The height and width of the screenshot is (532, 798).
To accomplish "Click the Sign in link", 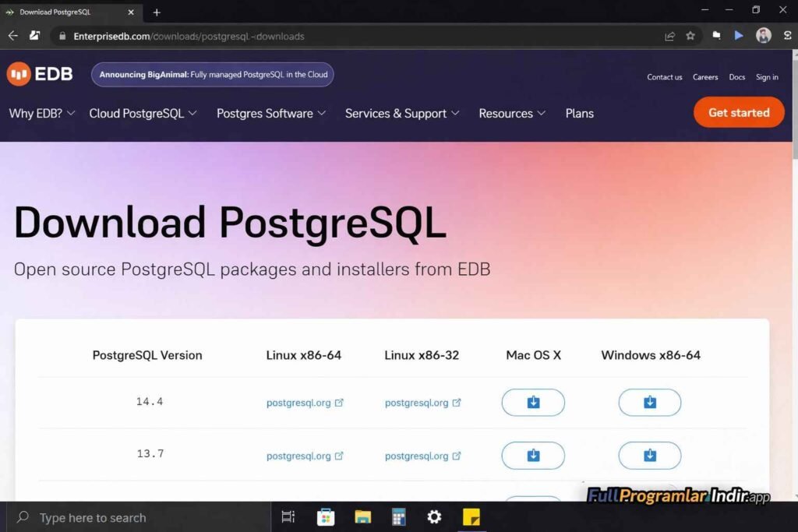I will [767, 77].
